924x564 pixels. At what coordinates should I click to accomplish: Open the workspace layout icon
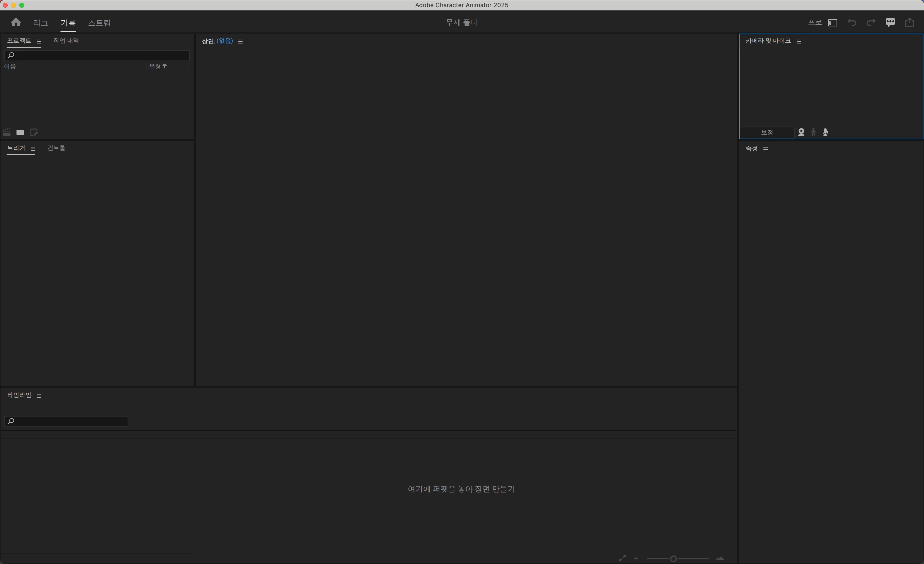pyautogui.click(x=832, y=23)
